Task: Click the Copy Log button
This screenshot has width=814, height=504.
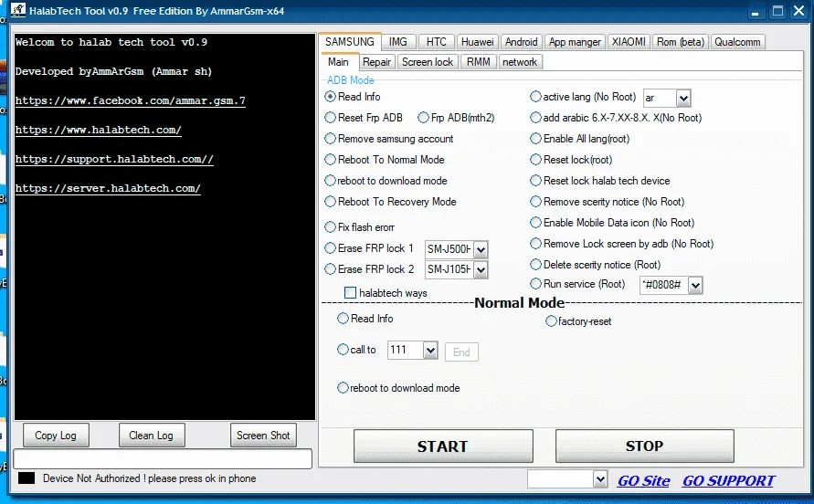Action: coord(56,436)
